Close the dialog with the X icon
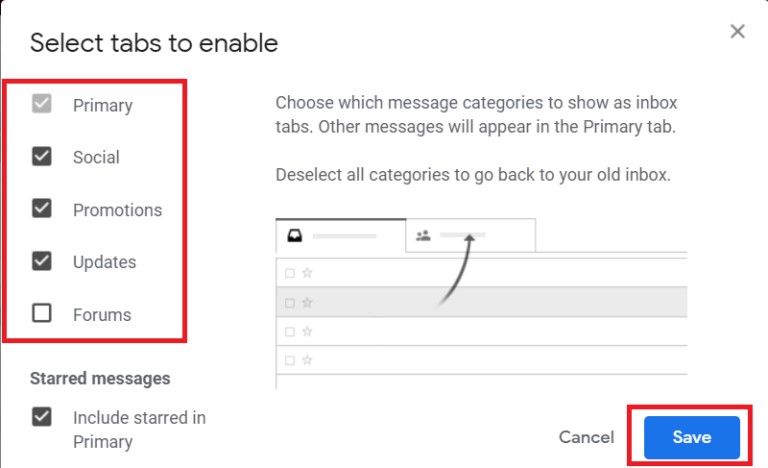The height and width of the screenshot is (468, 768). [738, 32]
